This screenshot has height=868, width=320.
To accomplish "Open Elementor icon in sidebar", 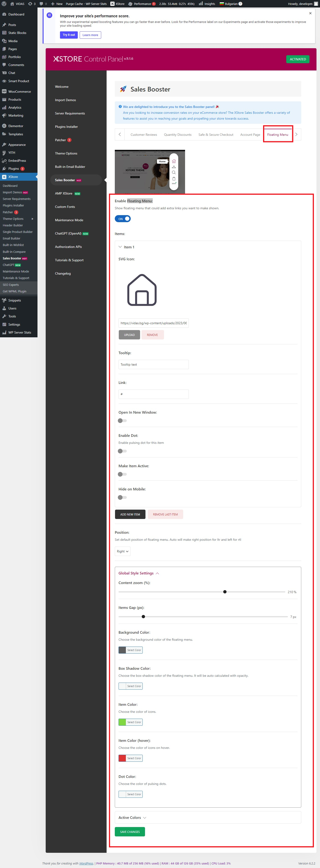I will pos(4,126).
